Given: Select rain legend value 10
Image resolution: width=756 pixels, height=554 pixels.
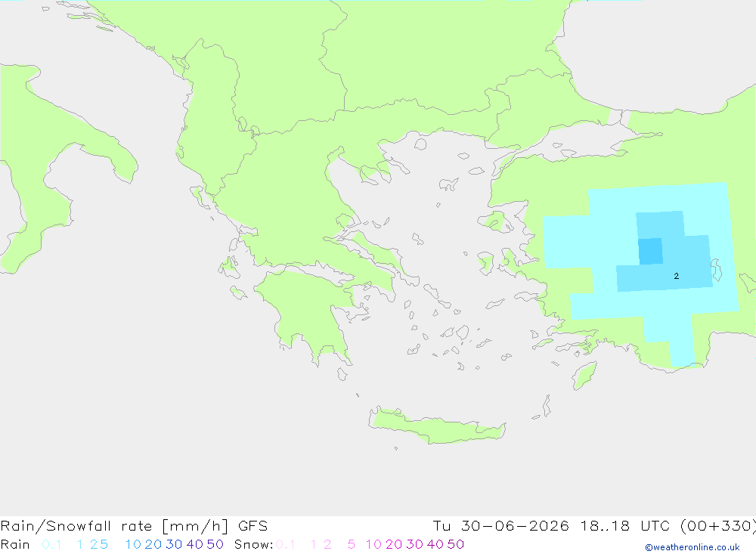Looking at the screenshot, I should click(x=133, y=544).
